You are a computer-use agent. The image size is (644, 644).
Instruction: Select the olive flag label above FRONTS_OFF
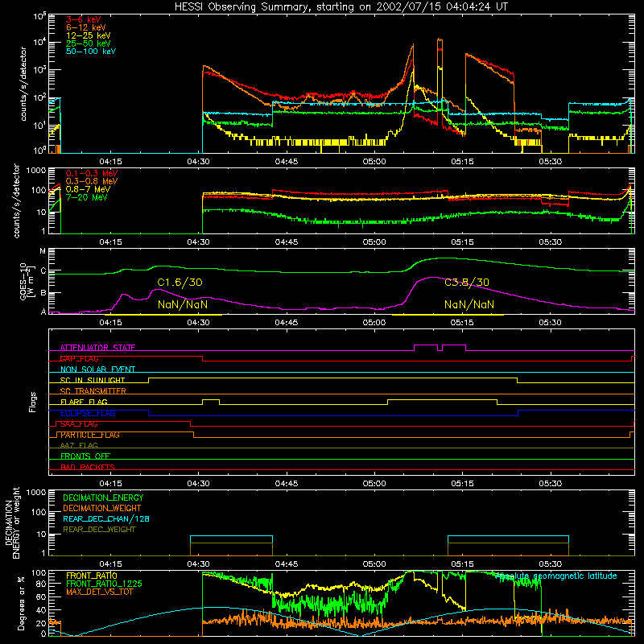tap(79, 445)
